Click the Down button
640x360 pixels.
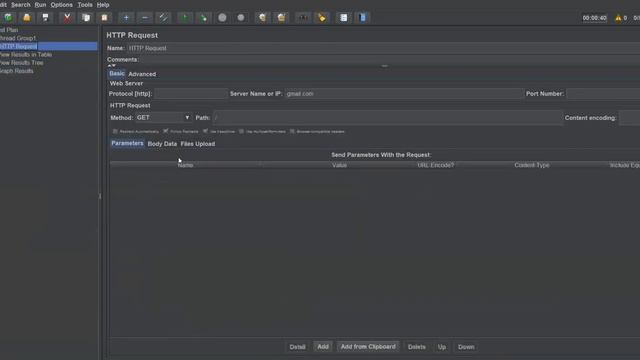click(x=466, y=347)
